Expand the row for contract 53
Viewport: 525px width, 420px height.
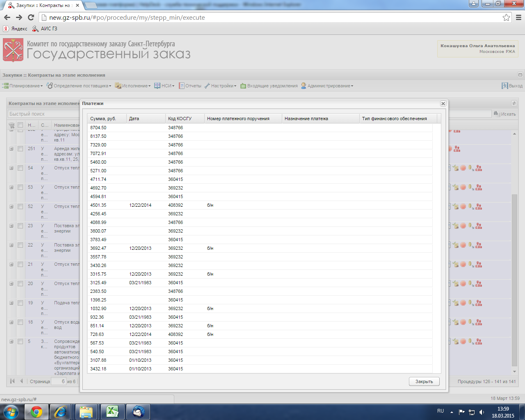pos(11,187)
